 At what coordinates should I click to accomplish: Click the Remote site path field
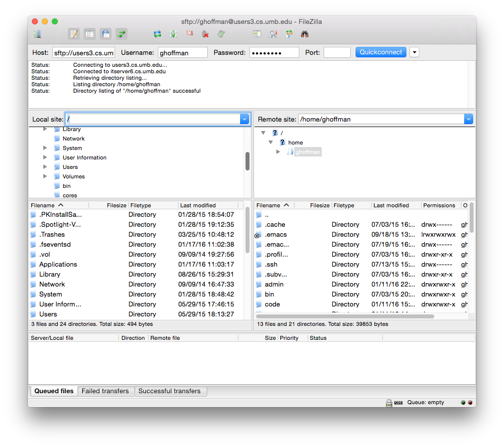381,119
